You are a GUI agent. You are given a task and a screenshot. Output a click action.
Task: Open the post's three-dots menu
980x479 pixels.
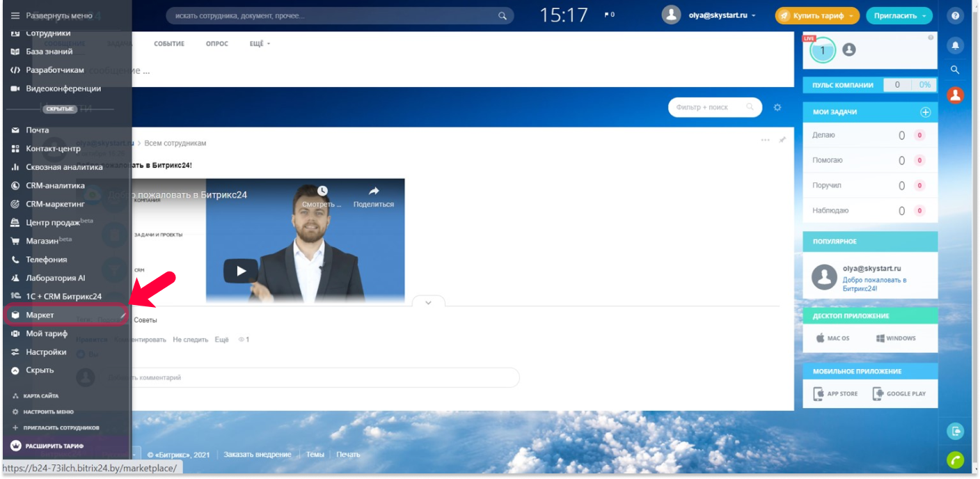(766, 140)
